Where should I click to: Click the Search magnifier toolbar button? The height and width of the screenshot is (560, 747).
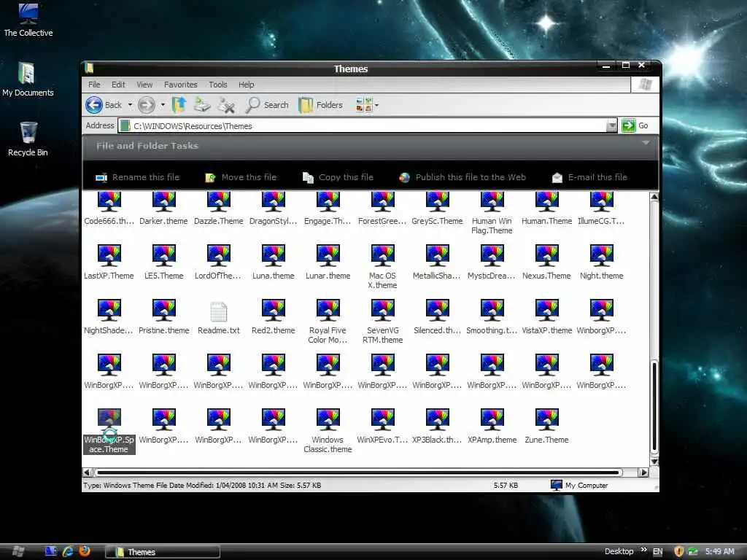click(x=267, y=105)
